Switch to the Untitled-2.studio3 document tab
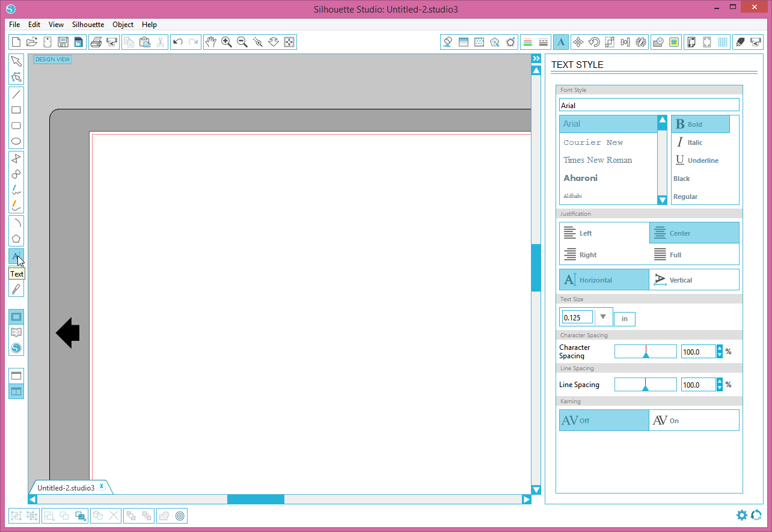This screenshot has width=772, height=532. 66,487
